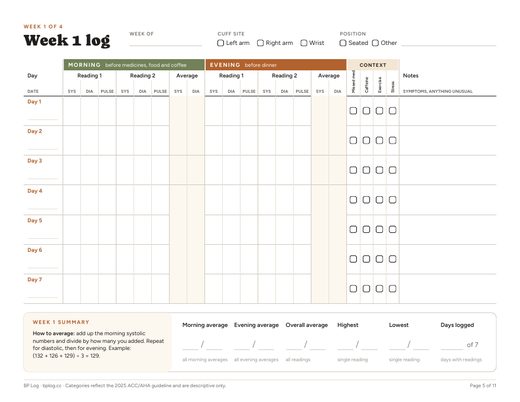Image resolution: width=520 pixels, height=402 pixels.
Task: Click the 'Day 6' row label
Action: [x=35, y=250]
